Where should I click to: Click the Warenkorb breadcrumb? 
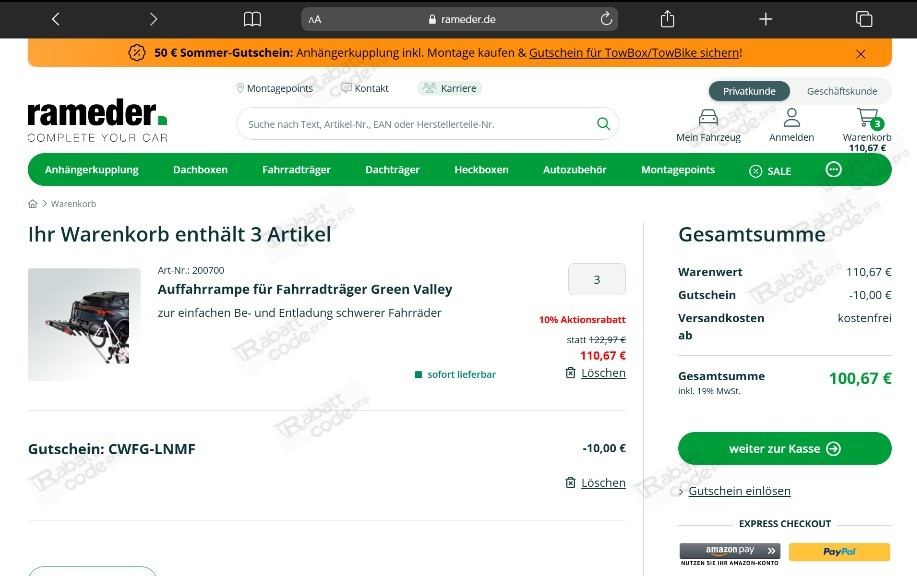point(73,204)
